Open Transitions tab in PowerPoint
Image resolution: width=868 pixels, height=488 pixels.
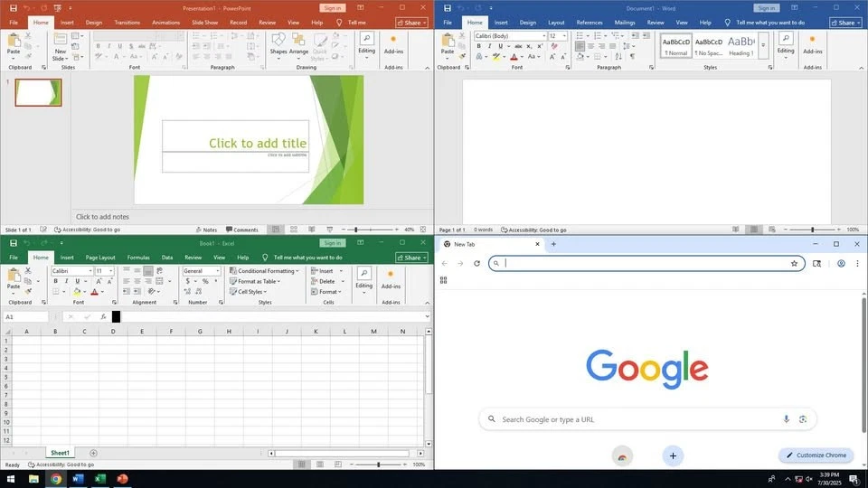[x=127, y=23]
